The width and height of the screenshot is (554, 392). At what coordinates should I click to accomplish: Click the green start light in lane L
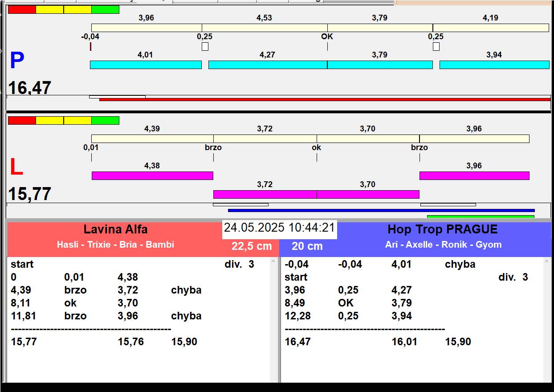tap(105, 120)
